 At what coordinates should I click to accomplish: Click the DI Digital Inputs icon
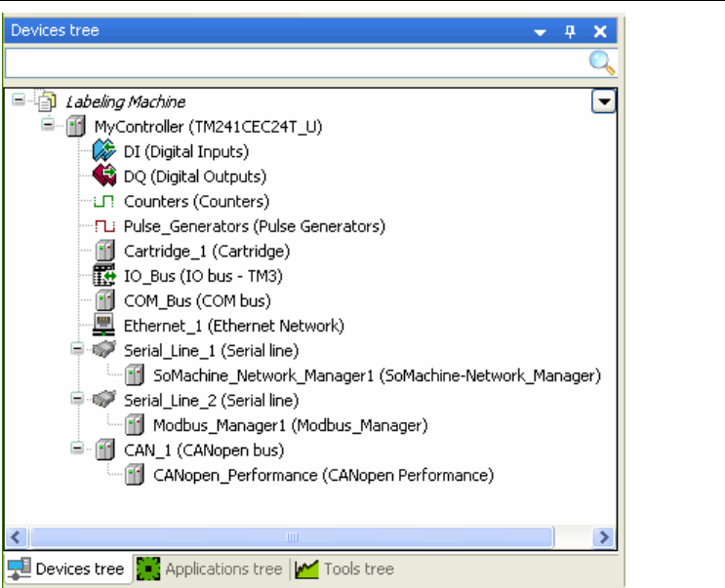[x=104, y=151]
